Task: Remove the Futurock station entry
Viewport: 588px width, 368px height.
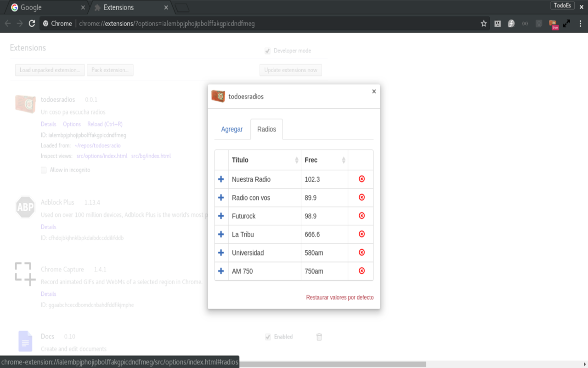Action: tap(362, 216)
